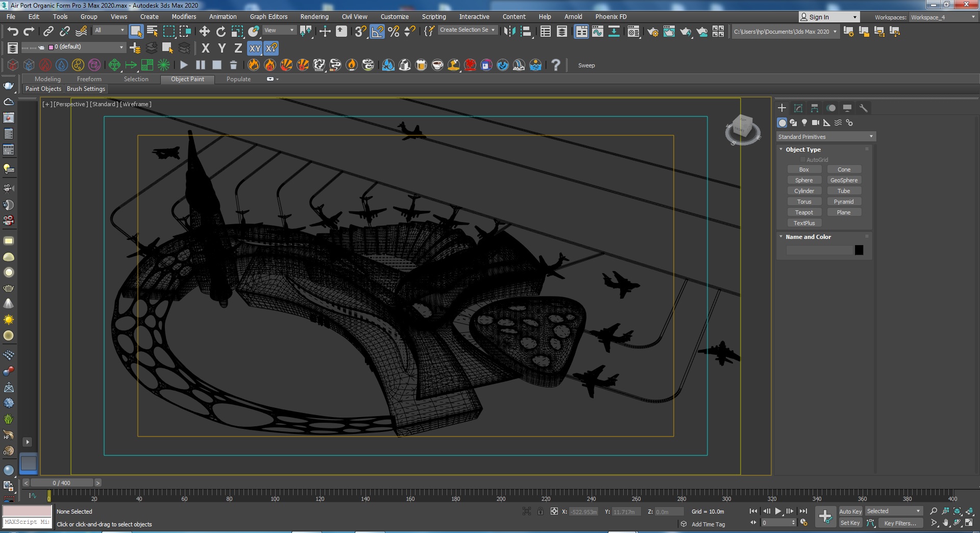This screenshot has width=980, height=533.
Task: Switch to the Freeform ribbon tab
Action: pyautogui.click(x=89, y=79)
